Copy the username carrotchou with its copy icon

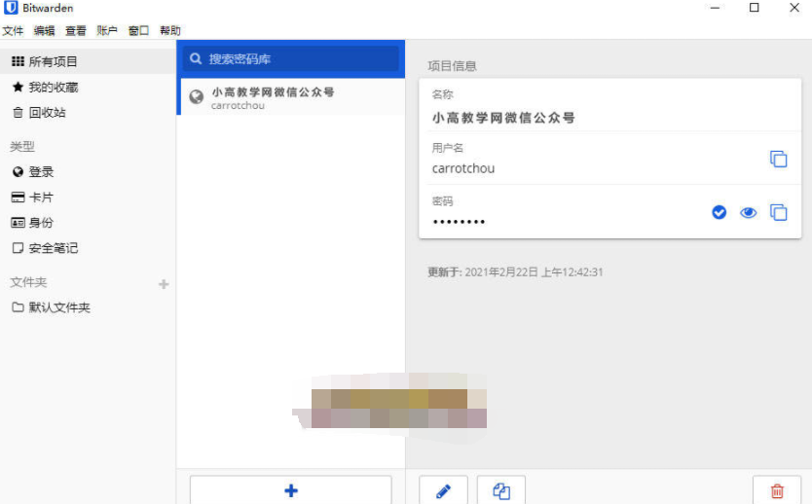point(778,159)
